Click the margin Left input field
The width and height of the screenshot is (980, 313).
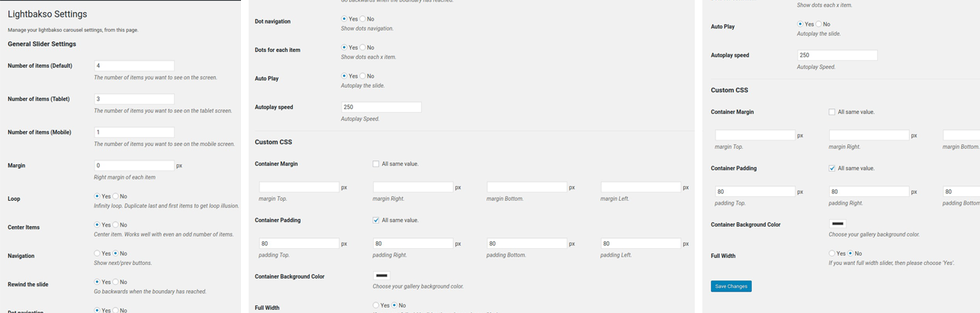click(641, 187)
